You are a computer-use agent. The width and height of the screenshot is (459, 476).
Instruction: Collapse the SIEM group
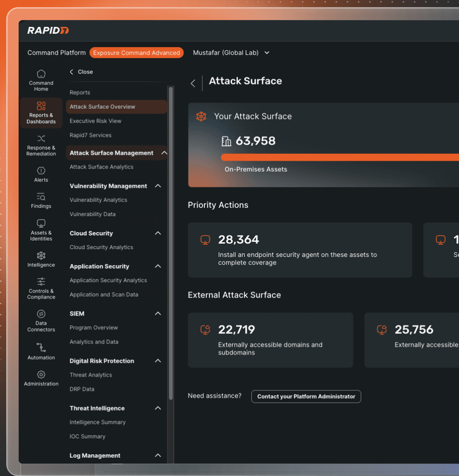[158, 314]
